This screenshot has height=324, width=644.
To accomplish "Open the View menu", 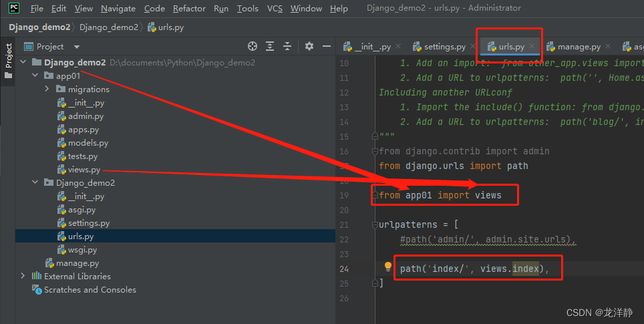I will point(84,8).
